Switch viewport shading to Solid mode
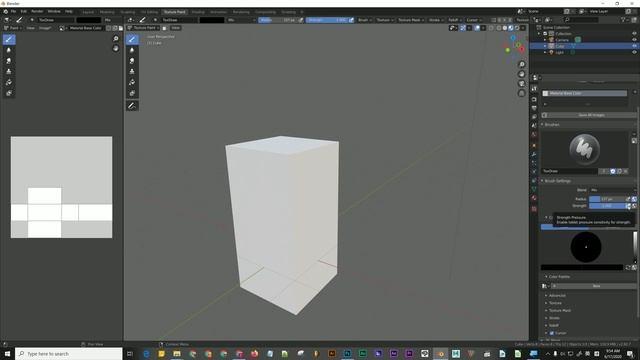The image size is (640, 360). pyautogui.click(x=504, y=28)
